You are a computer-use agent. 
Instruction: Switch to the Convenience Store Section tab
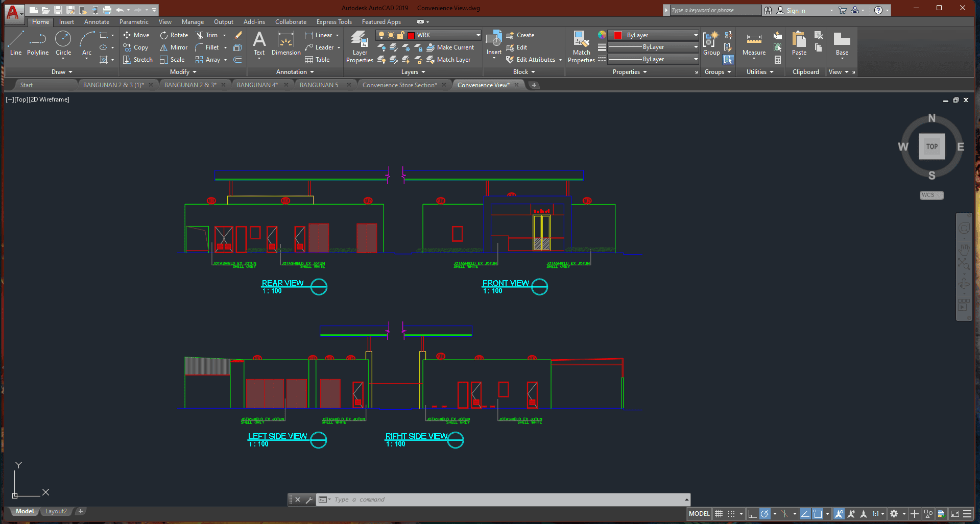point(399,85)
